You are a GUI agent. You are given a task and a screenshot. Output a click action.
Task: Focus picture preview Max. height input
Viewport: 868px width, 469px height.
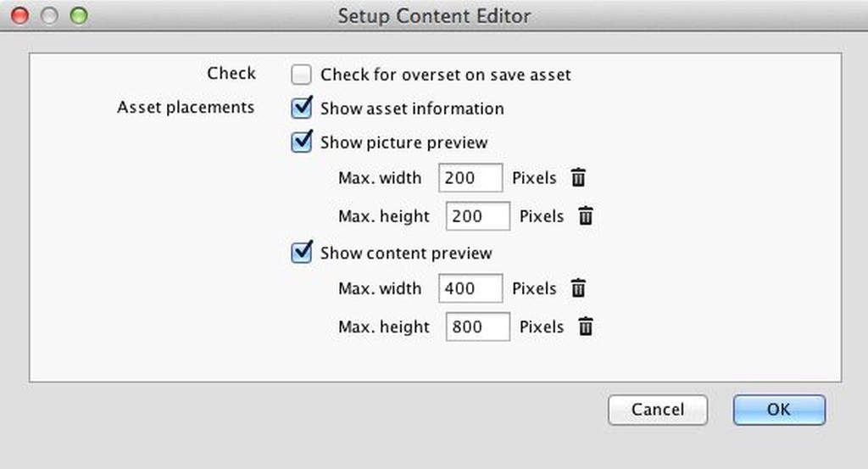[x=477, y=216]
